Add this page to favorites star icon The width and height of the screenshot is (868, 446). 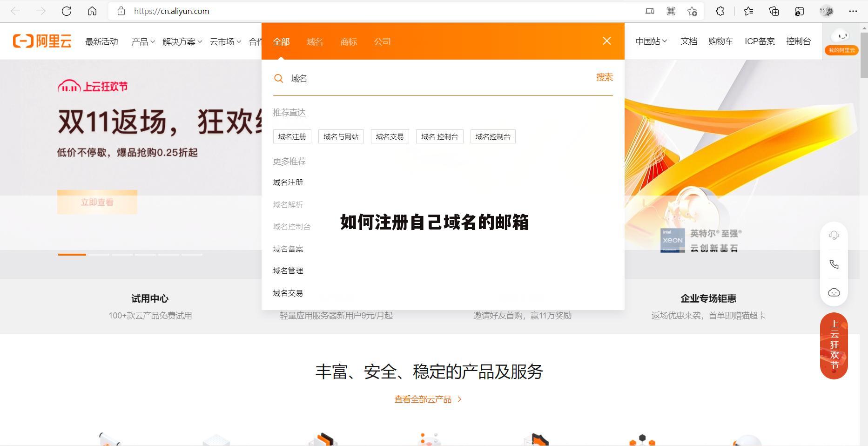tap(692, 11)
